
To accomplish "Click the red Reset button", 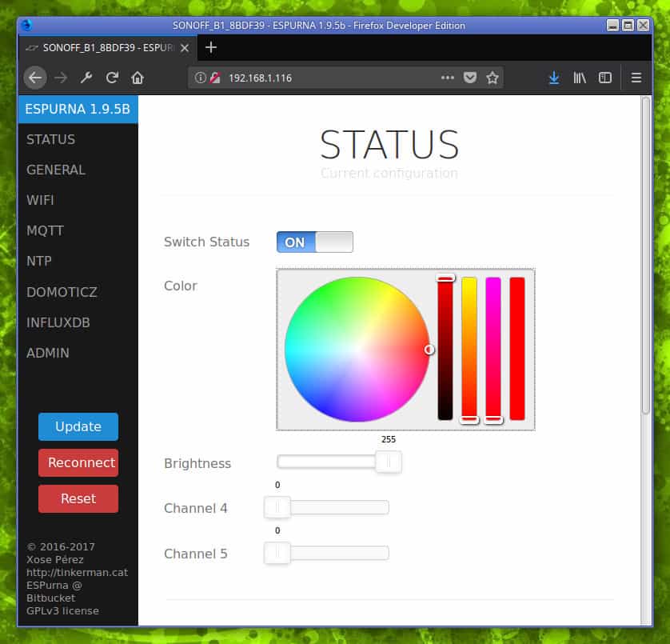I will pos(78,498).
